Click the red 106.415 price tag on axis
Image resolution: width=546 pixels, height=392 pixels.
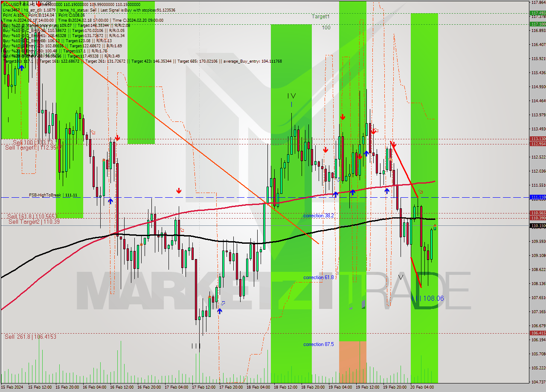(x=537, y=333)
